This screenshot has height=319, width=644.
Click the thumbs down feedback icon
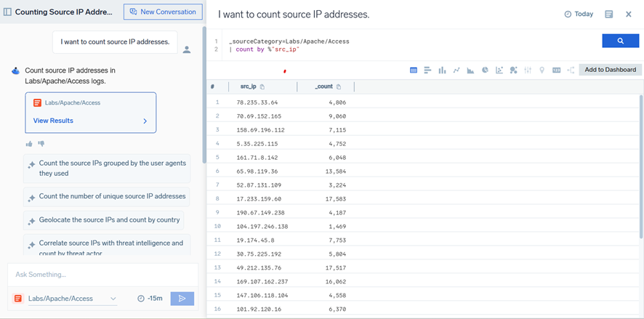[x=41, y=144]
